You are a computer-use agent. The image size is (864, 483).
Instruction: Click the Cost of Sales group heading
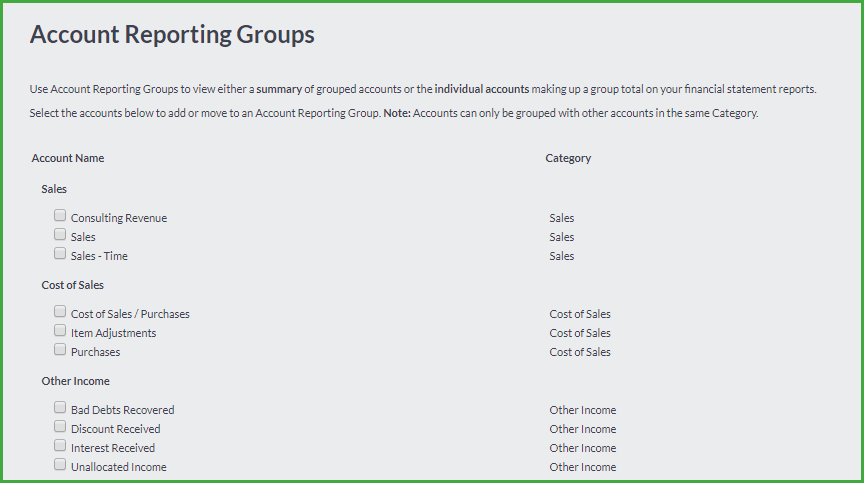tap(73, 285)
